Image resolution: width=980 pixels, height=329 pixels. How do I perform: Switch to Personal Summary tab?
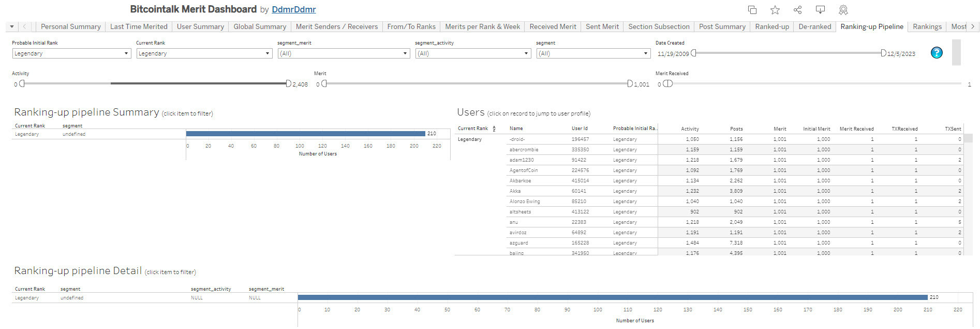[71, 26]
